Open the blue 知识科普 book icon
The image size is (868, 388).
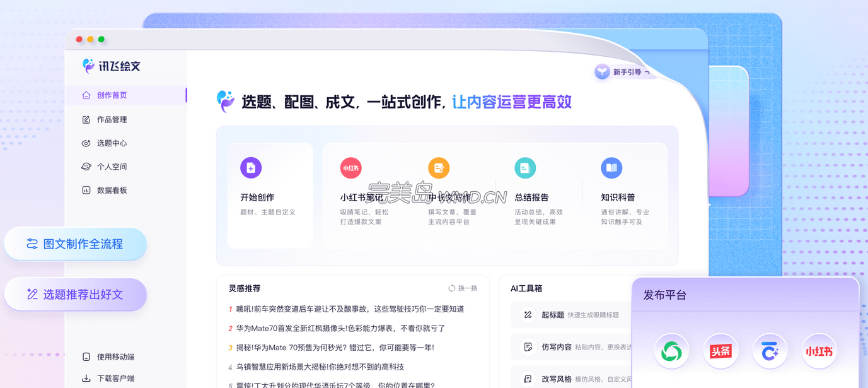click(x=611, y=168)
